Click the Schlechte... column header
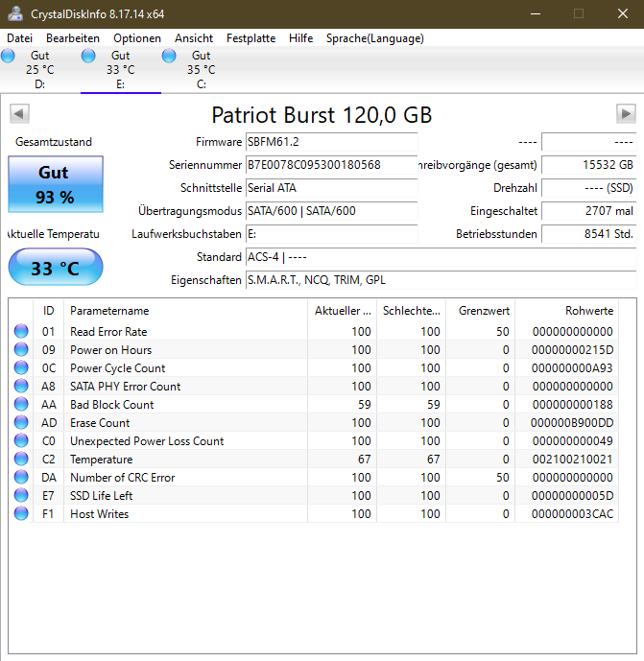This screenshot has width=644, height=661. point(411,311)
